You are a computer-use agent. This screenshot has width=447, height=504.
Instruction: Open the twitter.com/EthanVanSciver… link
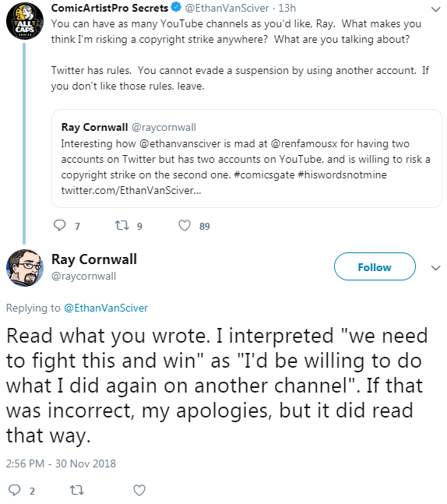131,190
